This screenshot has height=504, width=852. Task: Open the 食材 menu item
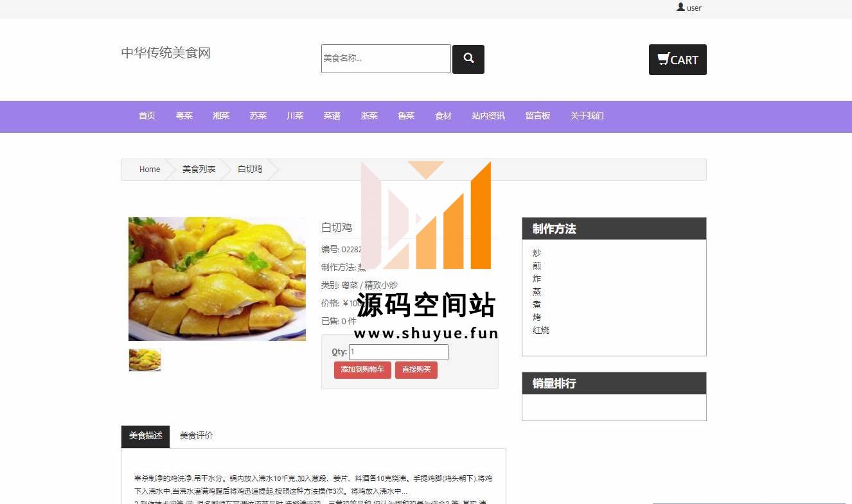pos(443,116)
